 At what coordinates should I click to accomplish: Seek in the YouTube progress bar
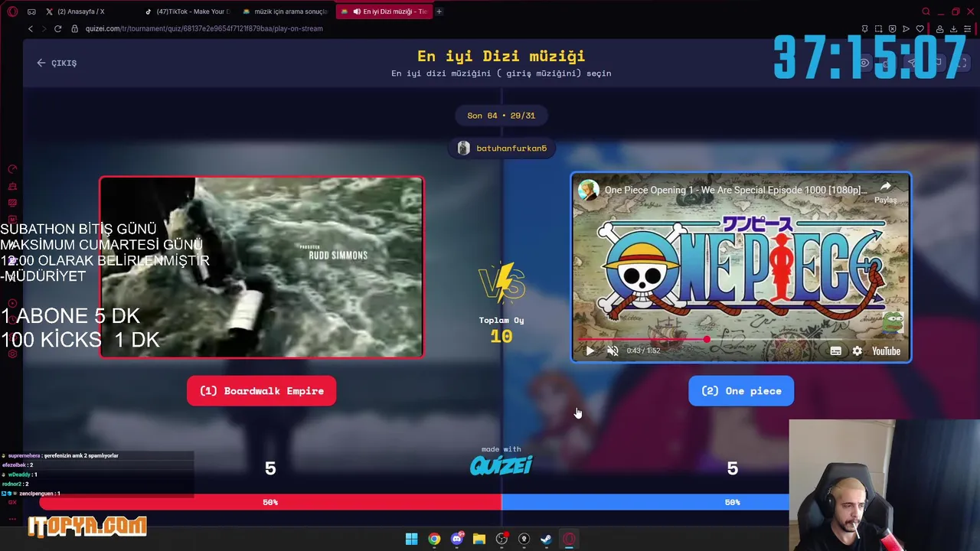tap(740, 339)
